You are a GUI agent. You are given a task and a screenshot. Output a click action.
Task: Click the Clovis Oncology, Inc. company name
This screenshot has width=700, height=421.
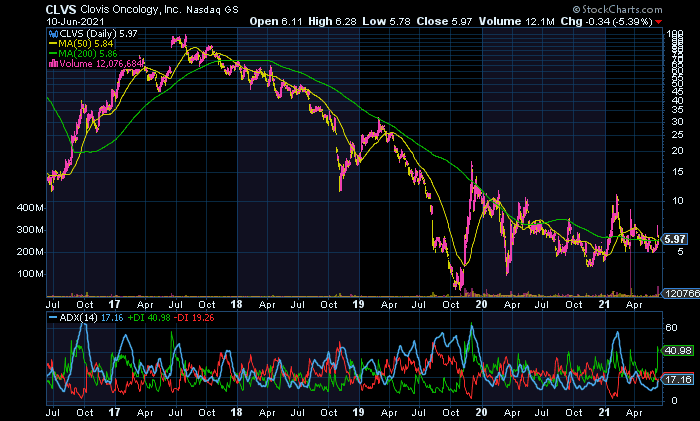tap(131, 9)
